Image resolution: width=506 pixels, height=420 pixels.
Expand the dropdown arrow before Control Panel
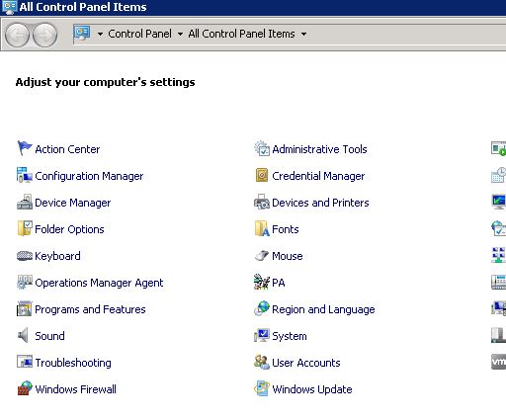(100, 34)
